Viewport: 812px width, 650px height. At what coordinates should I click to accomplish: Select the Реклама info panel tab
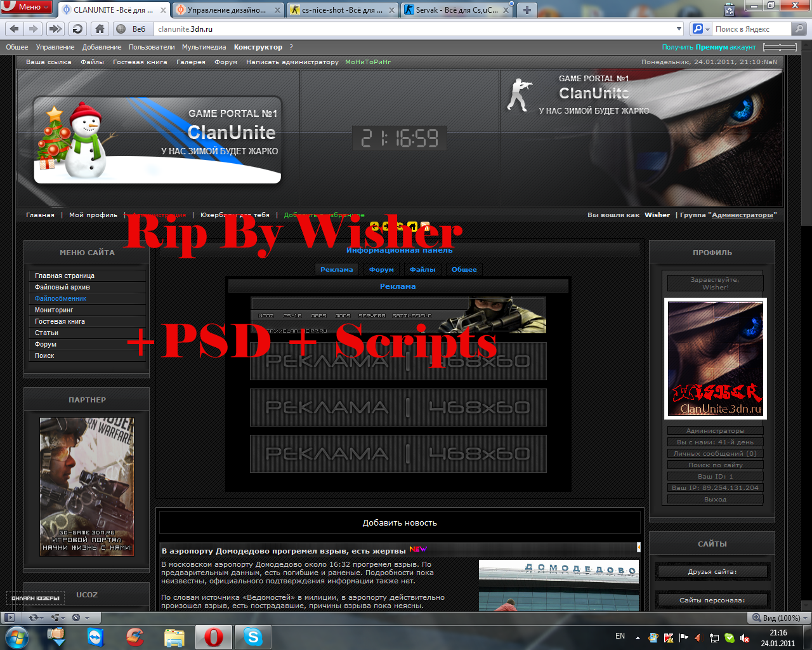[x=336, y=270]
